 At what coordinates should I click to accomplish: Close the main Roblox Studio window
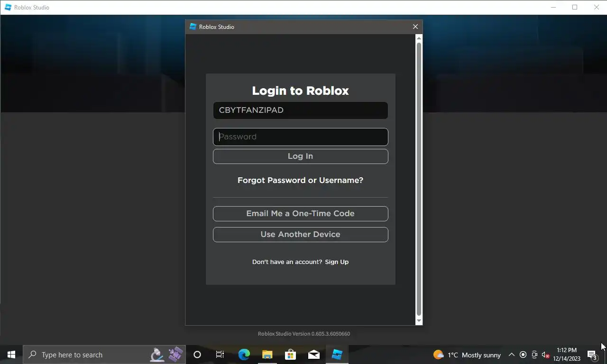[597, 7]
